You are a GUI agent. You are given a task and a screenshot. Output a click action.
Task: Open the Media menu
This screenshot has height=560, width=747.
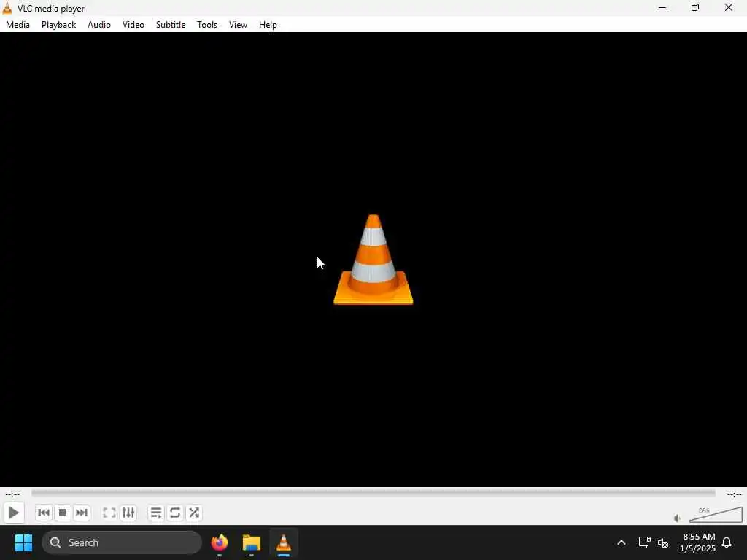tap(18, 25)
